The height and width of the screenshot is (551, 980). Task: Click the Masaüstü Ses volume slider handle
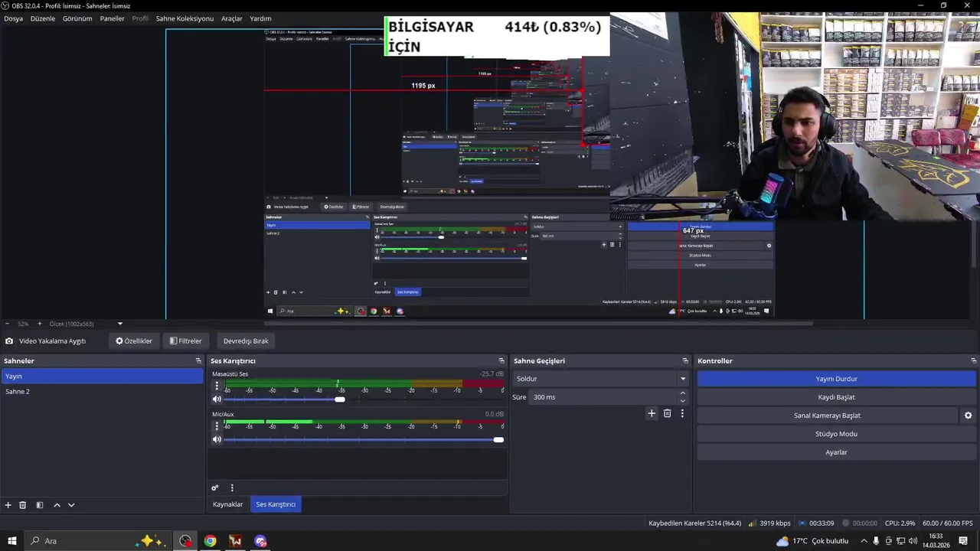click(340, 399)
